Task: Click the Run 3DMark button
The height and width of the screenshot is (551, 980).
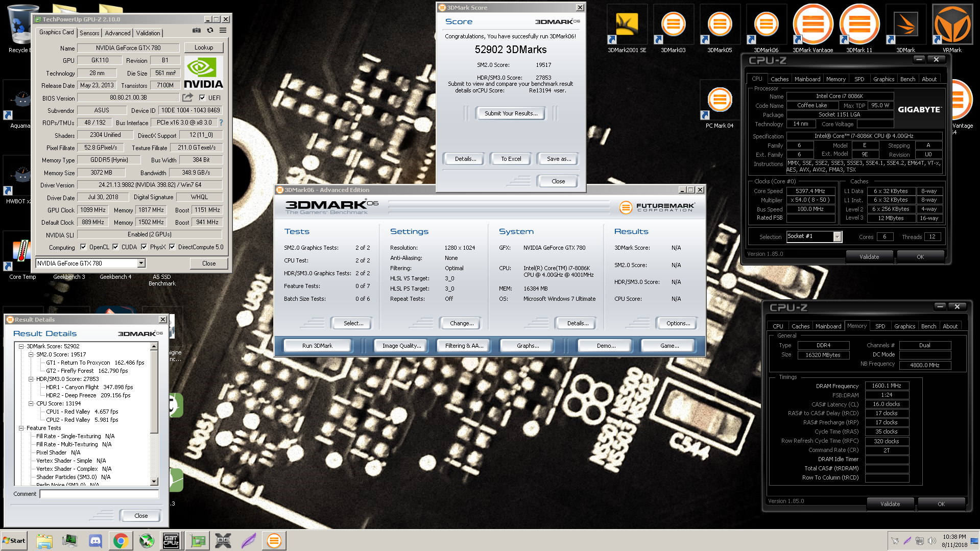Action: pyautogui.click(x=317, y=346)
